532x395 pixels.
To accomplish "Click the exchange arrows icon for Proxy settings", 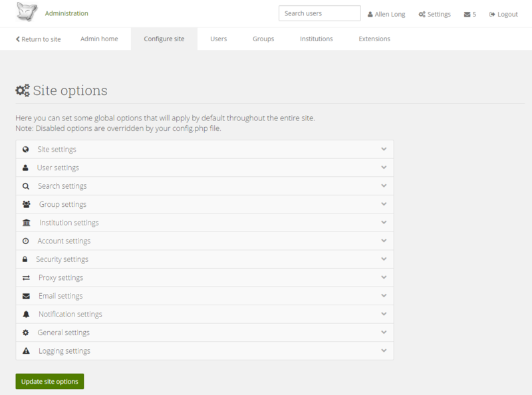I will [26, 277].
